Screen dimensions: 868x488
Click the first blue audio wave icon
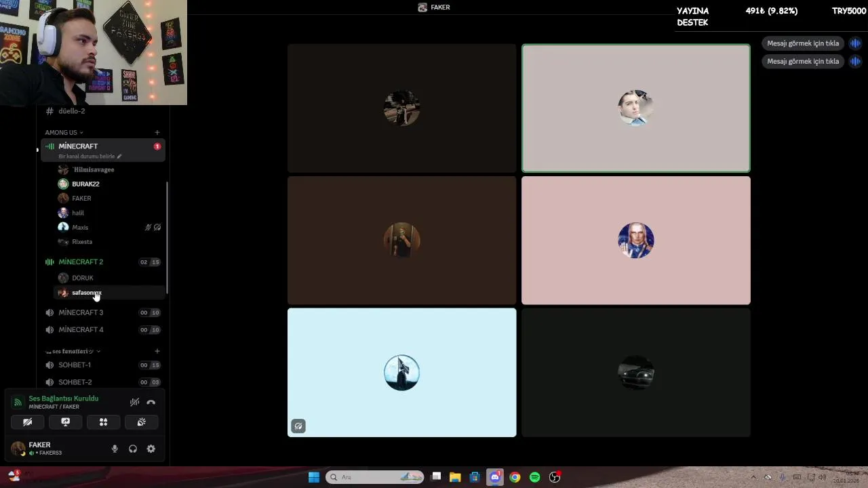click(x=856, y=43)
